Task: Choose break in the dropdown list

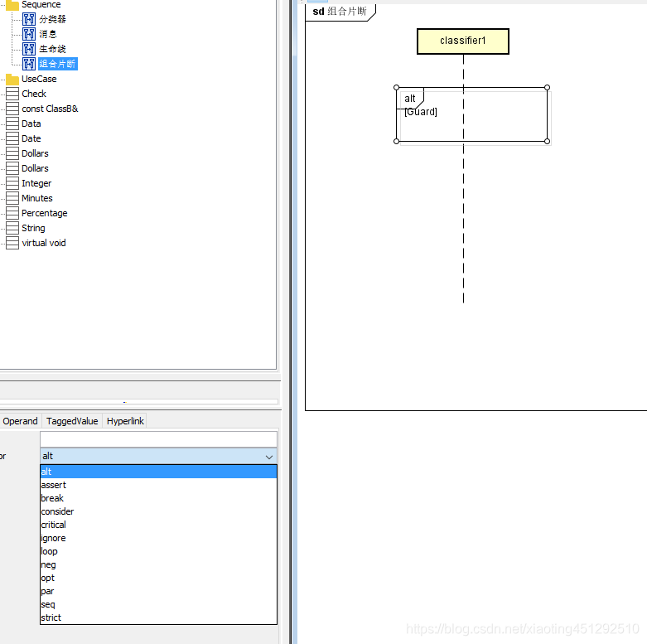Action: point(158,498)
